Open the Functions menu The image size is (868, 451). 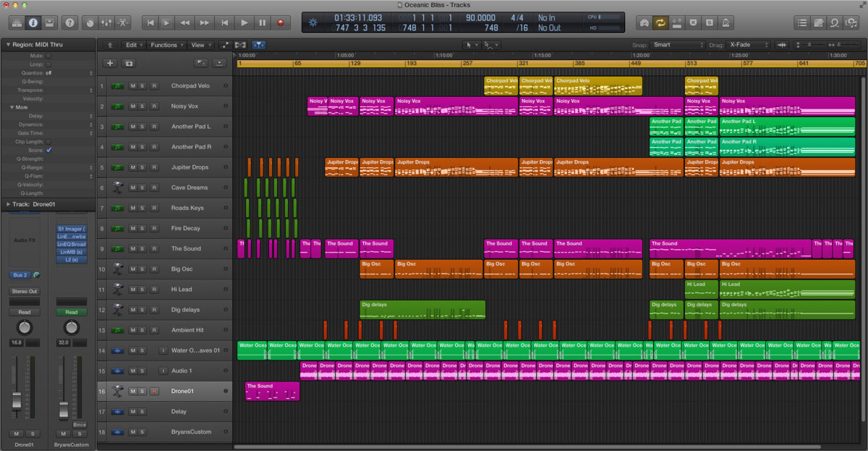166,45
